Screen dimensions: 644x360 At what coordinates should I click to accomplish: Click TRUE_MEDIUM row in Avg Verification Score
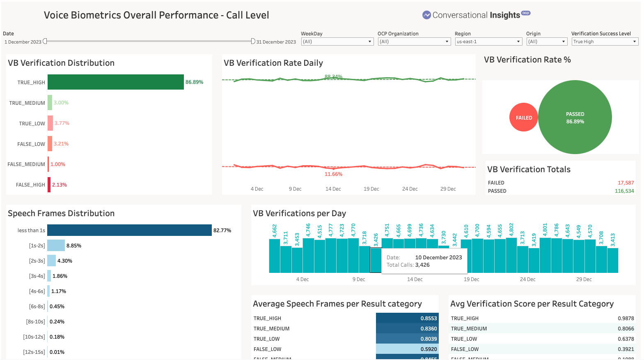pyautogui.click(x=542, y=329)
